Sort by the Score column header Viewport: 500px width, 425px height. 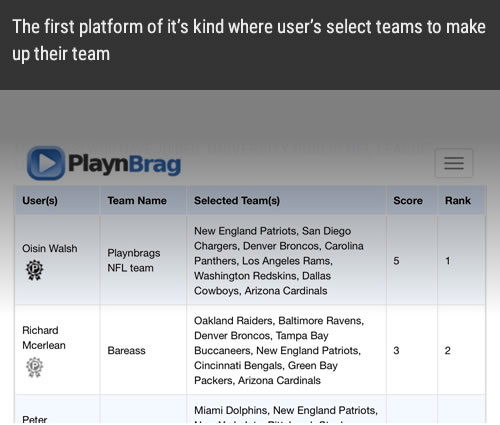[408, 201]
